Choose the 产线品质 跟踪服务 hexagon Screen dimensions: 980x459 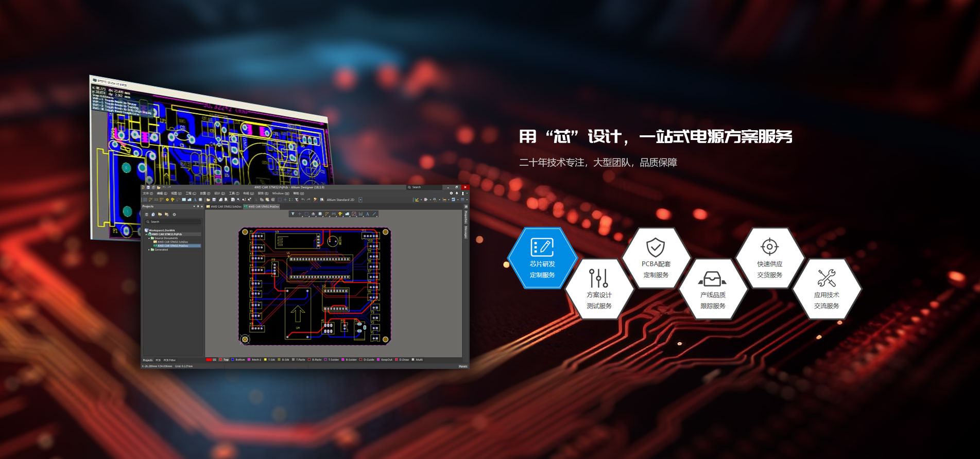pyautogui.click(x=713, y=289)
